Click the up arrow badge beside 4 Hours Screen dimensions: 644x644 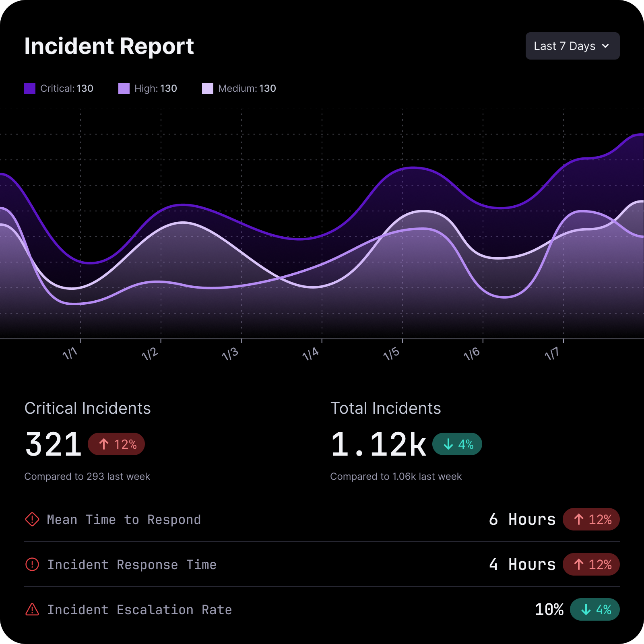click(591, 564)
